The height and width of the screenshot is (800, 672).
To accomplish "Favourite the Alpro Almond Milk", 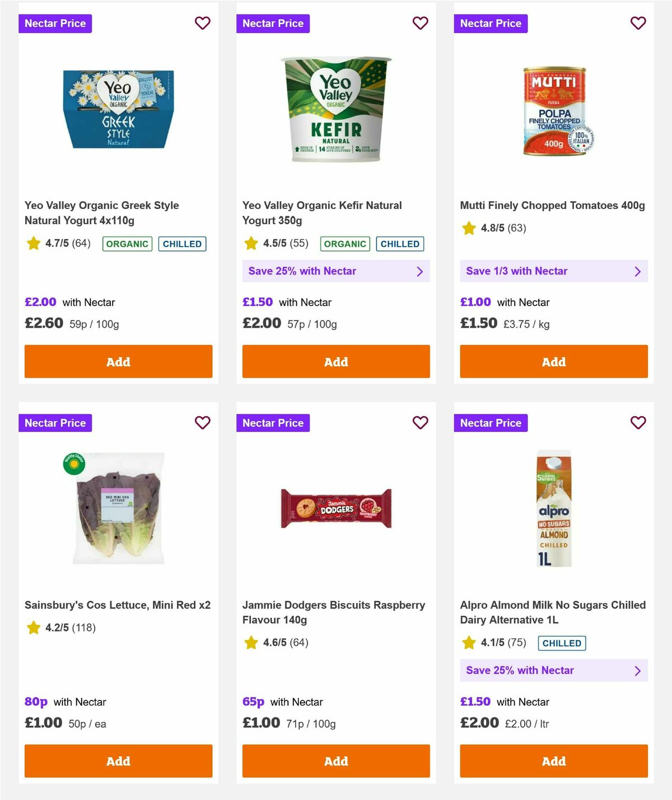I will pyautogui.click(x=638, y=423).
